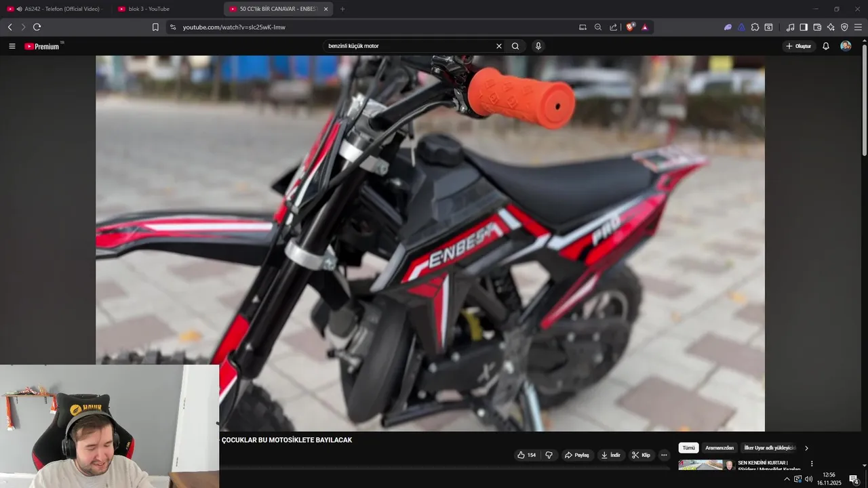868x488 pixels.
Task: Open more actions three-dot menu under video
Action: (x=664, y=455)
